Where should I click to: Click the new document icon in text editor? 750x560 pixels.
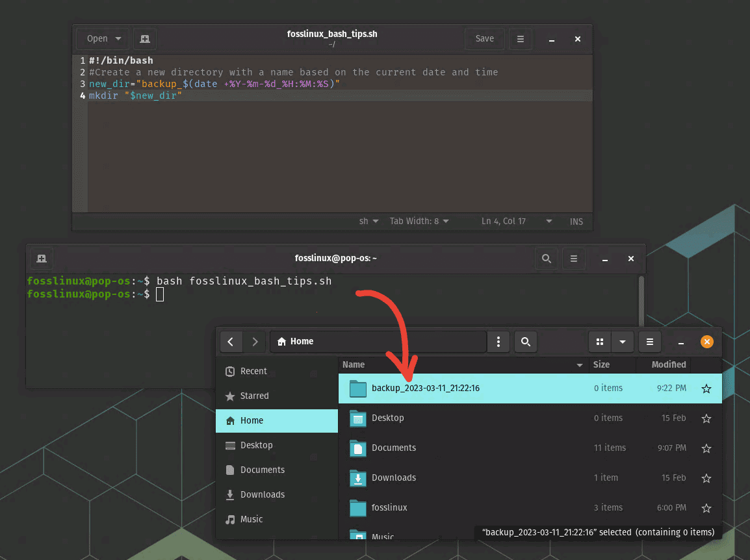tap(145, 39)
